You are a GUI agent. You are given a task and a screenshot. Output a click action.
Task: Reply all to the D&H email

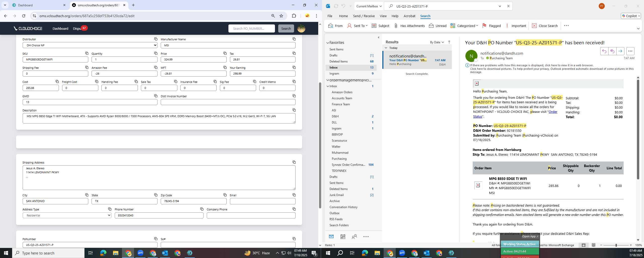612,51
